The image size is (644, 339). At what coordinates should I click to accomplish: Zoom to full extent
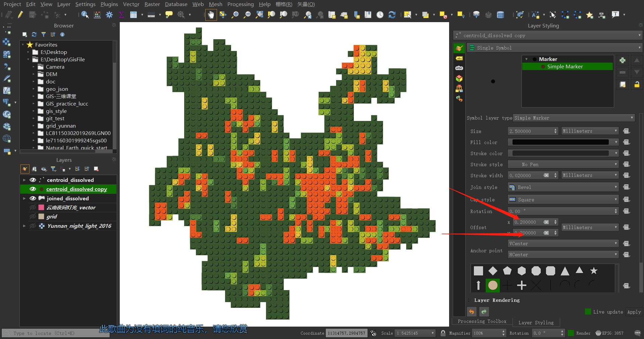[260, 15]
